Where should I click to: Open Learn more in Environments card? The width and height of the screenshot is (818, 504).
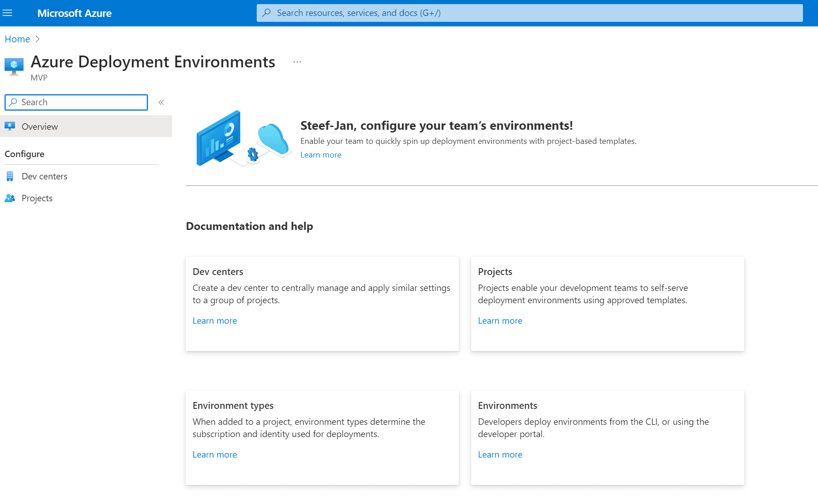tap(500, 454)
